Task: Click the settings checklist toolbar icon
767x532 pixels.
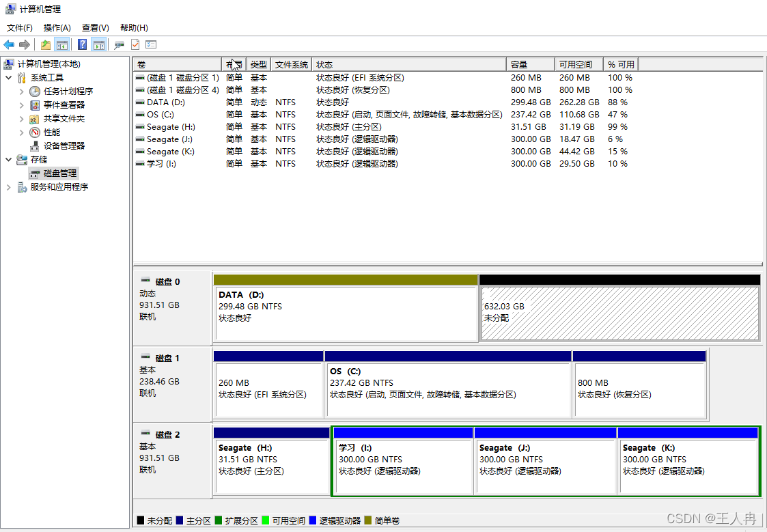Action: click(x=151, y=44)
